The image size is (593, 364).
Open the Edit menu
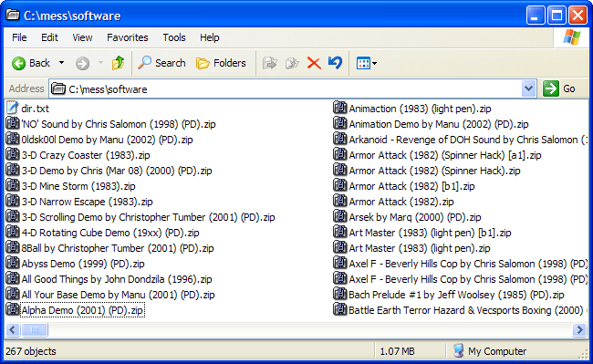pyautogui.click(x=49, y=37)
